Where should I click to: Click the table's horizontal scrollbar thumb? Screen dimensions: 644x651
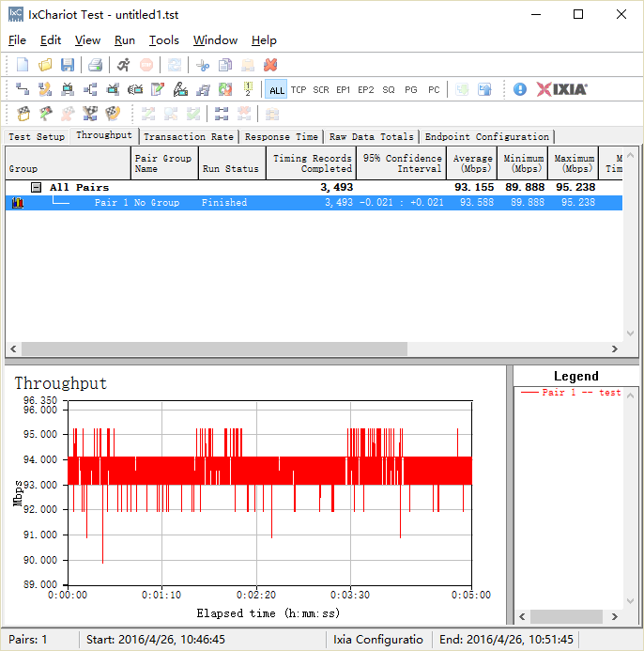[x=215, y=349]
